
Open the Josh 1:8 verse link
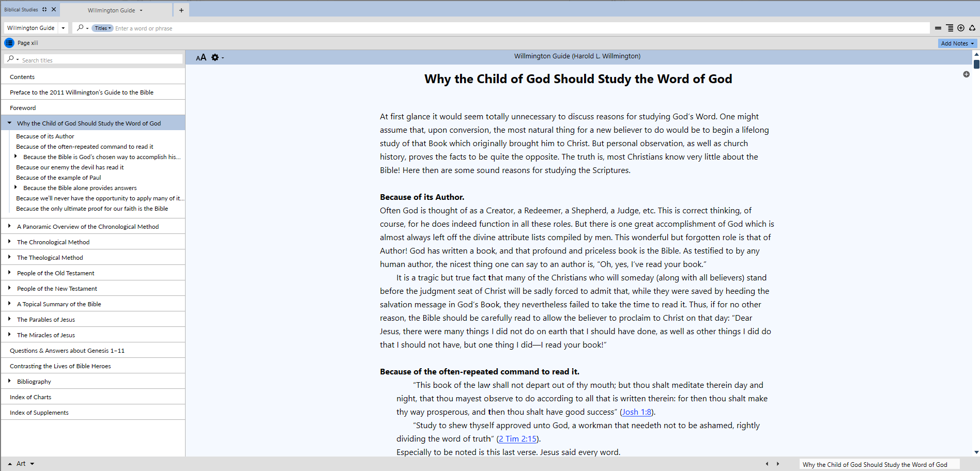point(637,412)
